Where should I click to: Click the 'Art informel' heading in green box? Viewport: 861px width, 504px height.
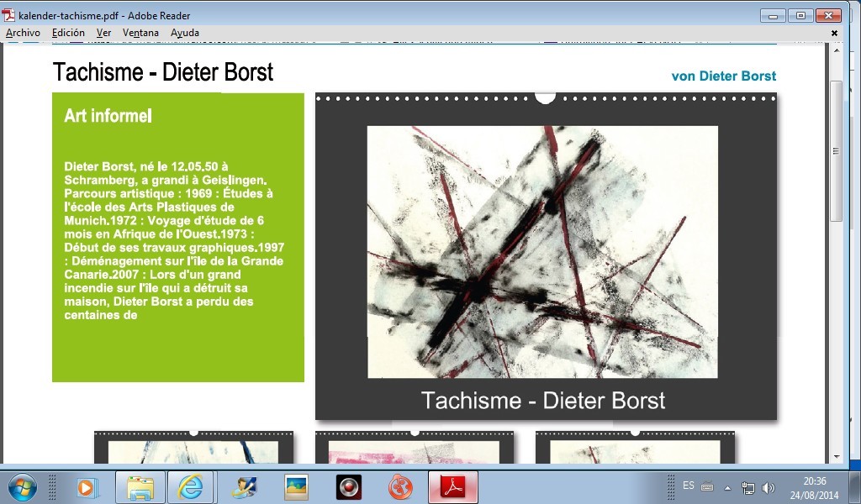pos(108,115)
